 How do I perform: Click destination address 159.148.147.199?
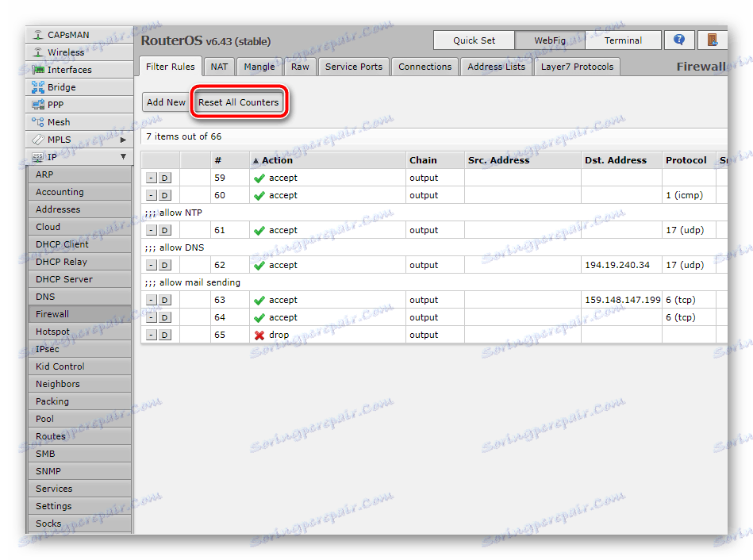(622, 300)
